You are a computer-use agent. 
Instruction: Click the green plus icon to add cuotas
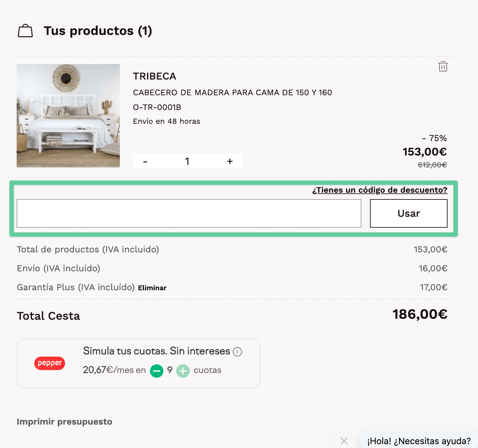coord(183,371)
